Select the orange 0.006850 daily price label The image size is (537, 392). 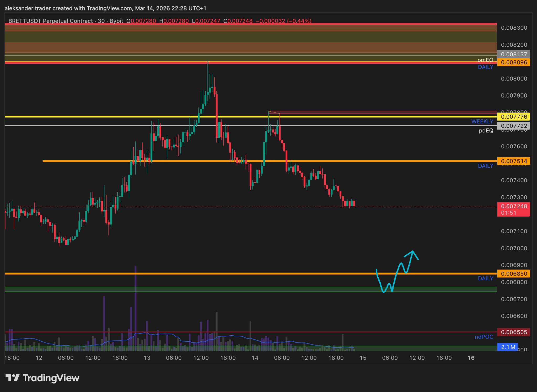513,274
